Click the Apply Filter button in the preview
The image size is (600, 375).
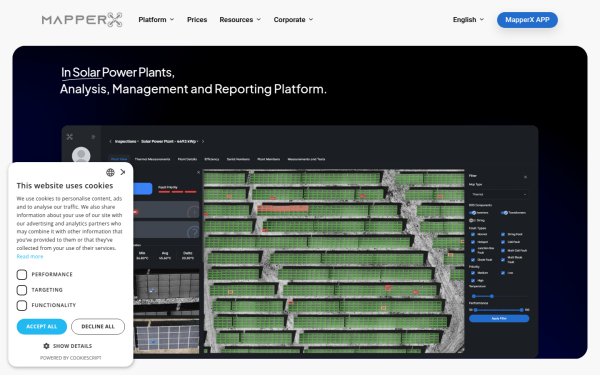[x=499, y=318]
